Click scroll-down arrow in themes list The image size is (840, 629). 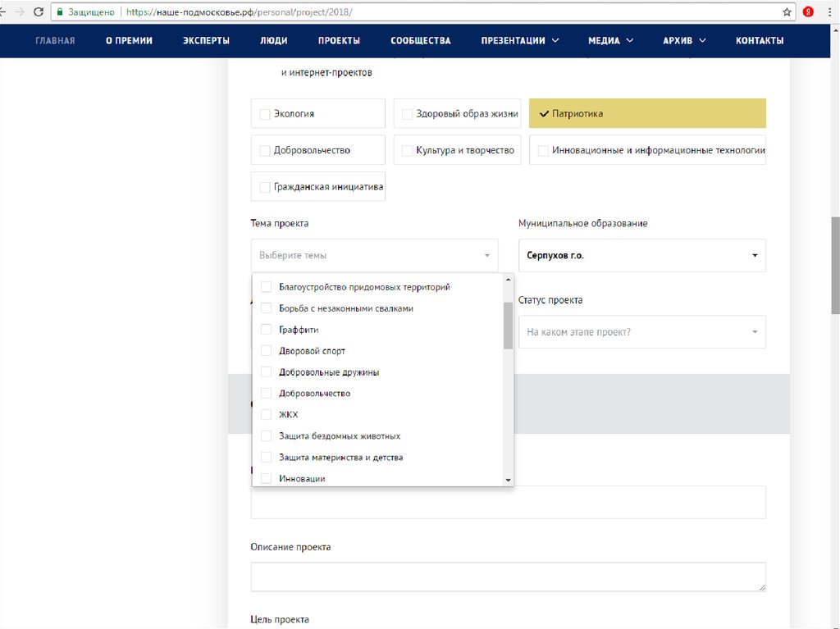508,480
